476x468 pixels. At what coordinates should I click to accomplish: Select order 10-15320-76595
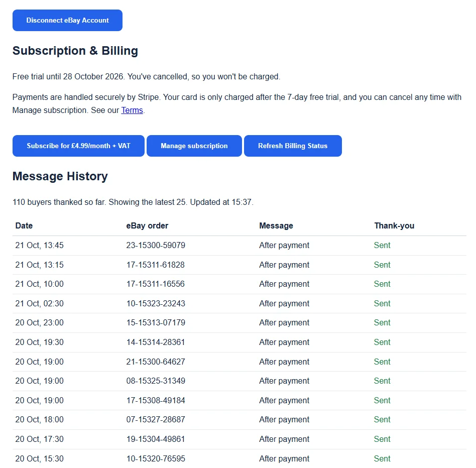(156, 458)
